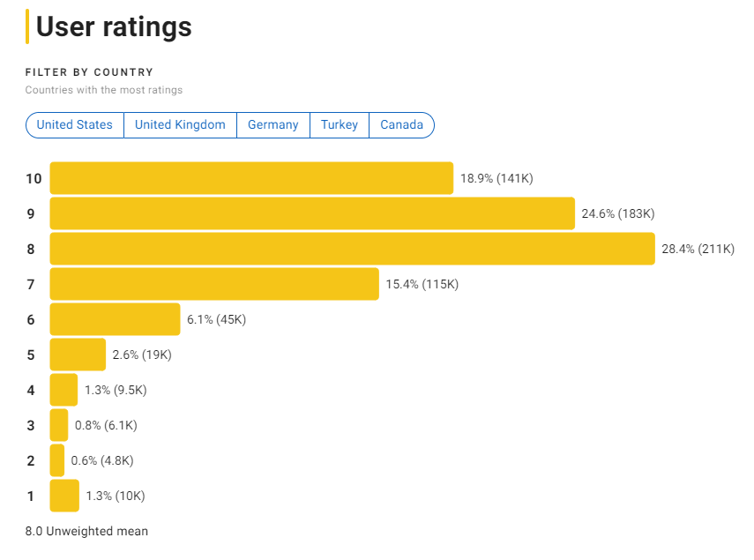
Task: Filter ratings by Canada
Action: click(x=401, y=124)
